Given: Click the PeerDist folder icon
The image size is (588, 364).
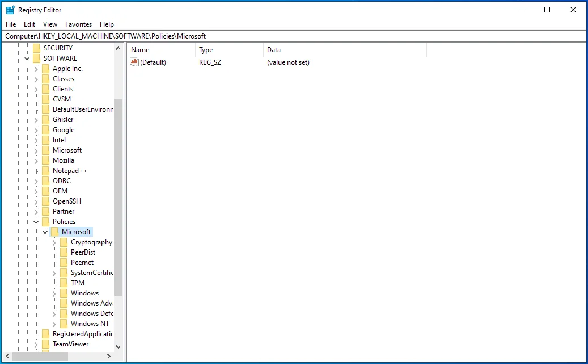Looking at the screenshot, I should coord(64,252).
